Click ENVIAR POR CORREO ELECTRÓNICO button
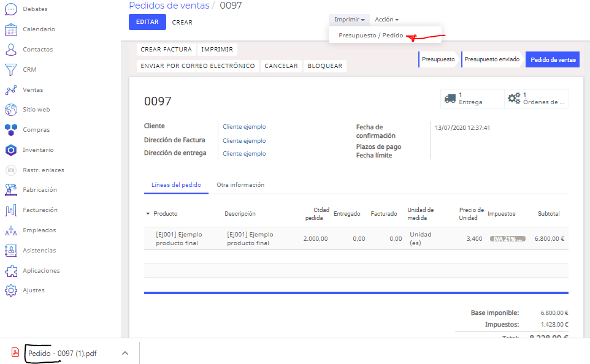 pos(198,66)
